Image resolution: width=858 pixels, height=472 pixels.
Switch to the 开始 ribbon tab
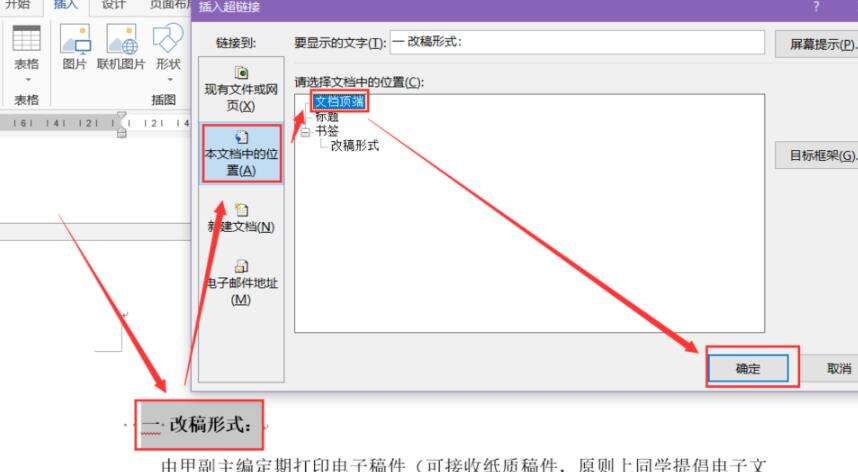coord(18,5)
